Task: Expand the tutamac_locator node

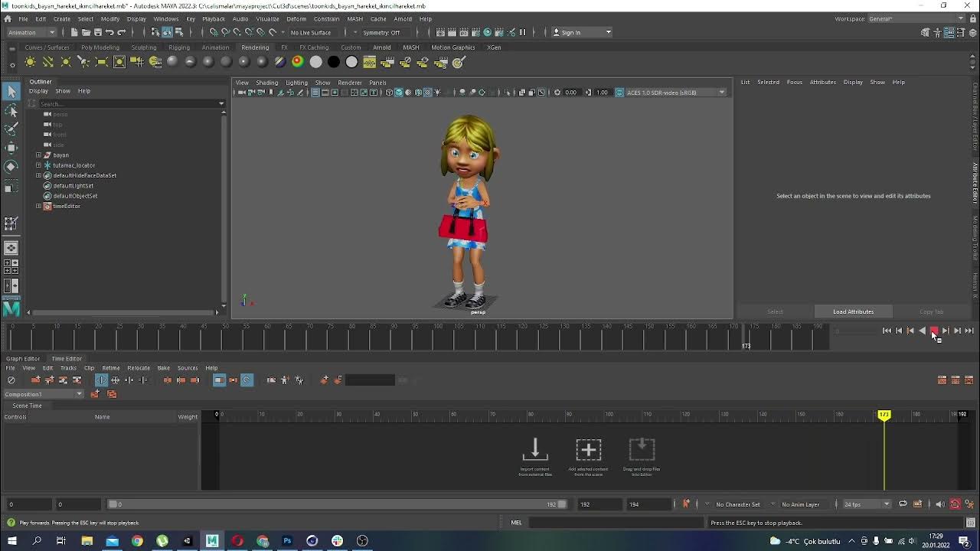Action: [38, 165]
